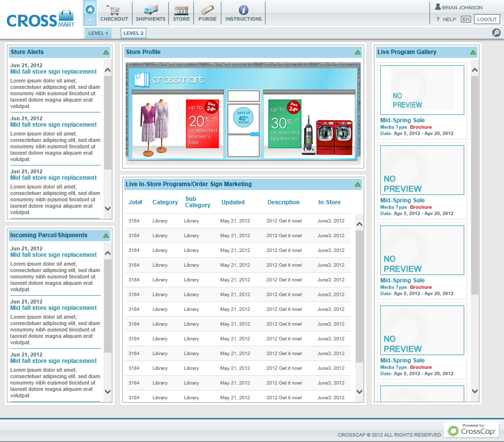Click the CrossCap powered-by logo
Screen dimensions: 504x442
point(472,430)
